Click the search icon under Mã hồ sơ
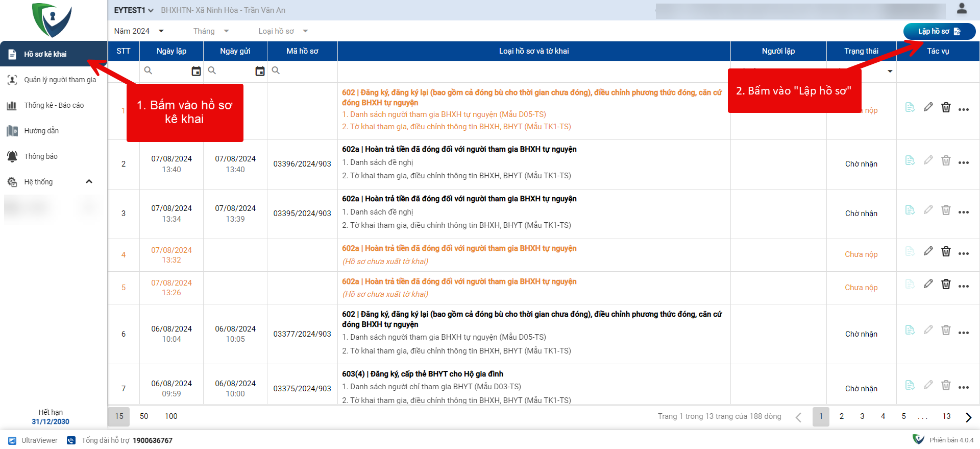Viewport: 980px width, 449px height. click(276, 70)
